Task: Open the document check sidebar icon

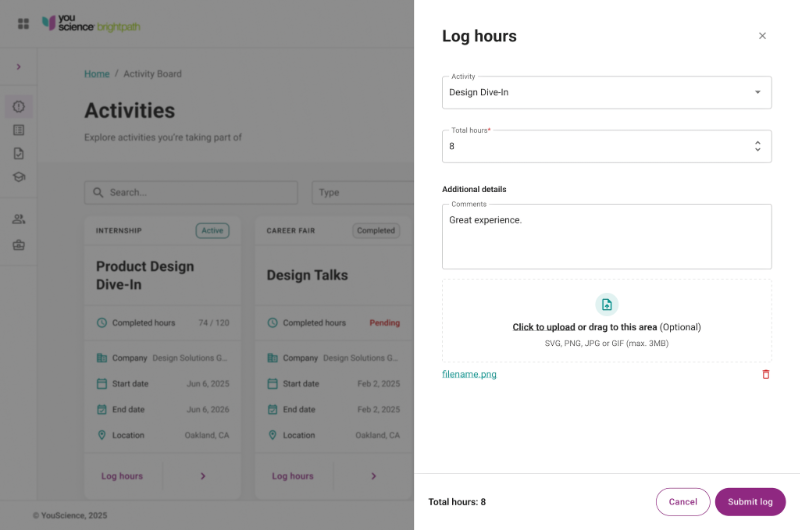Action: [19, 154]
